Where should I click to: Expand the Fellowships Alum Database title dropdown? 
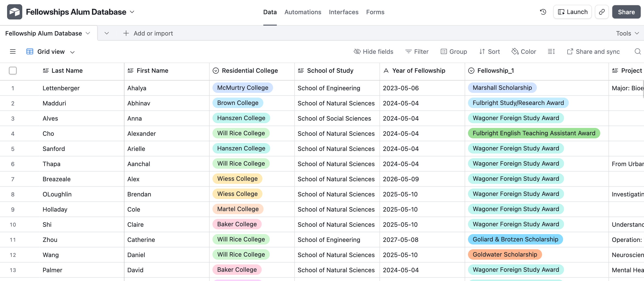[x=132, y=12]
